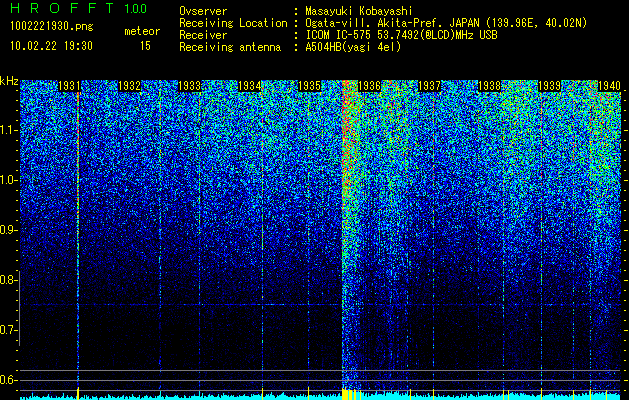Click the 1938 time marker label
This screenshot has height=400, width=629.
click(x=489, y=86)
